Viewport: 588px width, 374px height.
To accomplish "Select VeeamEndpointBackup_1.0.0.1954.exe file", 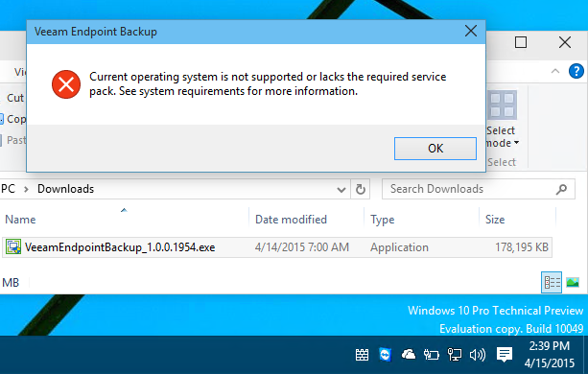I will tap(277, 247).
